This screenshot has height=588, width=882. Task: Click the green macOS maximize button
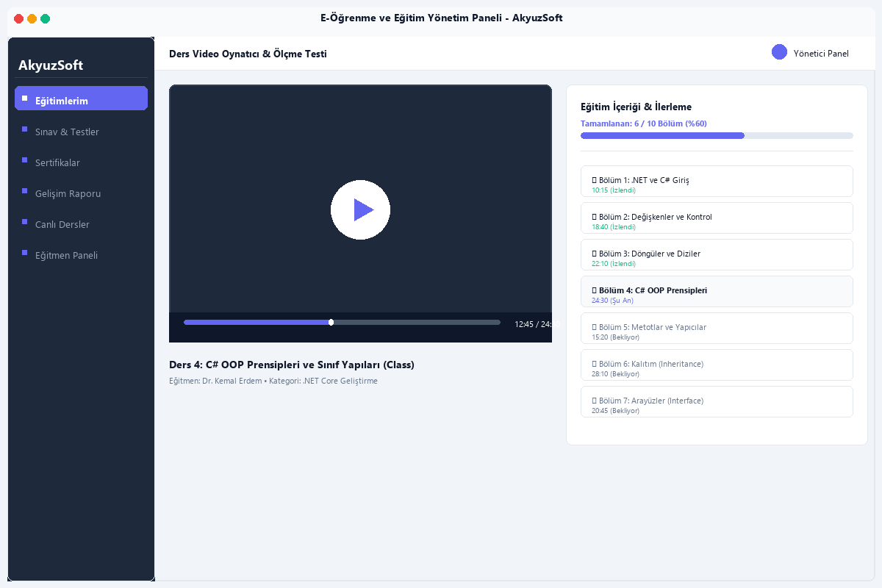tap(46, 18)
